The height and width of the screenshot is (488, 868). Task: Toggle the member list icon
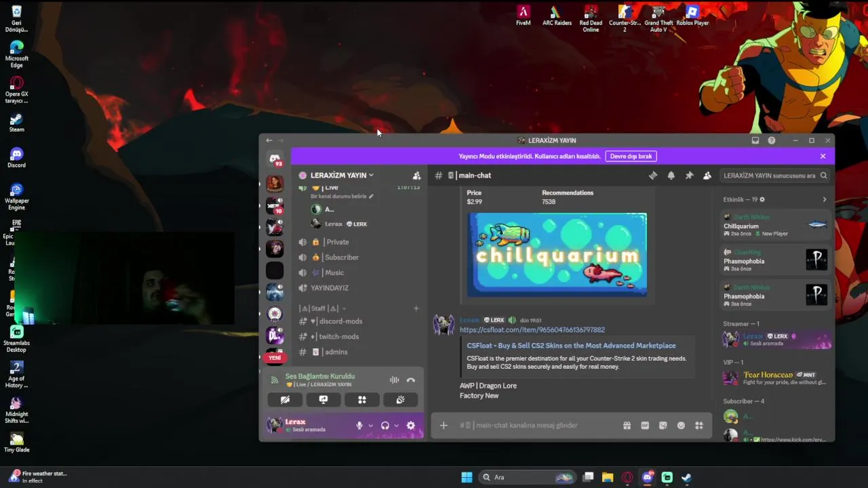pyautogui.click(x=707, y=176)
